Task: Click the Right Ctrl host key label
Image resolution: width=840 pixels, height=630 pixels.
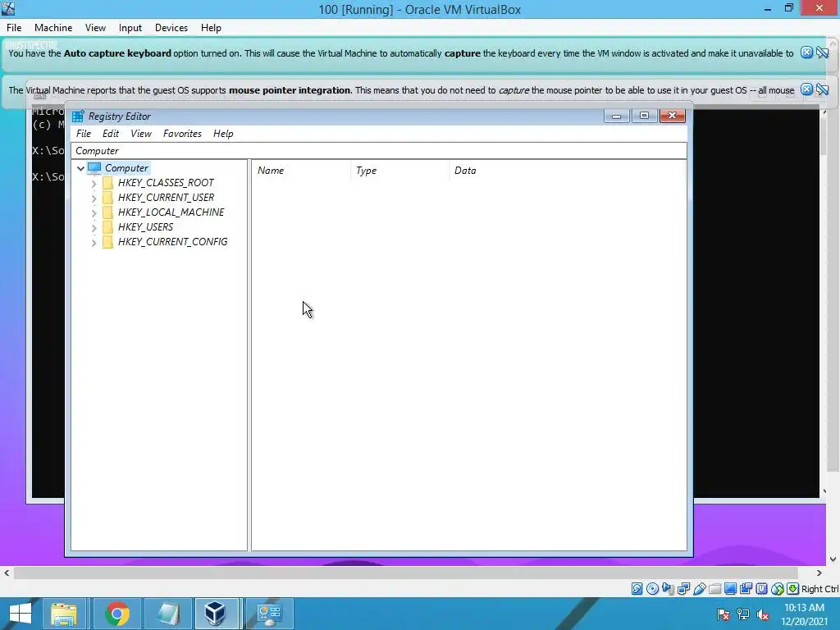Action: click(x=819, y=589)
